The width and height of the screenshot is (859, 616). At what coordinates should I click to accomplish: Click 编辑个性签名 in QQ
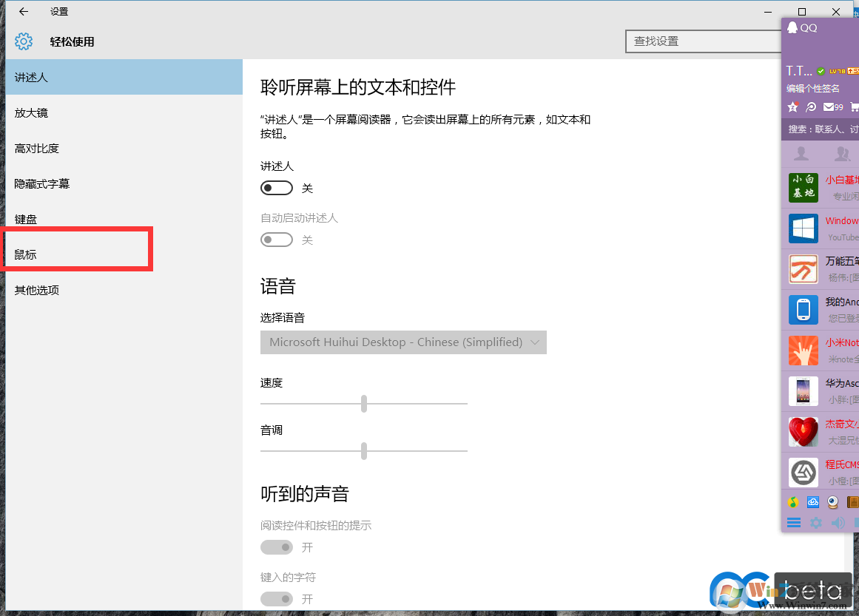pos(813,88)
